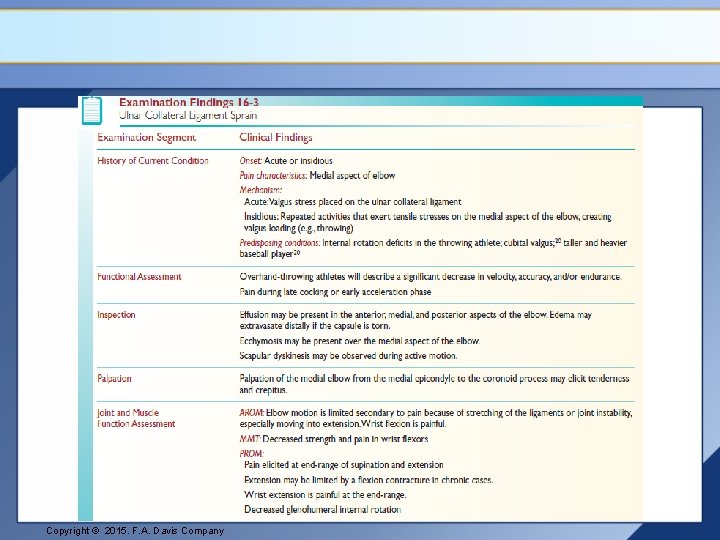Click the clipboard icon beside Examination Findings
Image resolution: width=720 pixels, height=540 pixels.
pos(92,111)
